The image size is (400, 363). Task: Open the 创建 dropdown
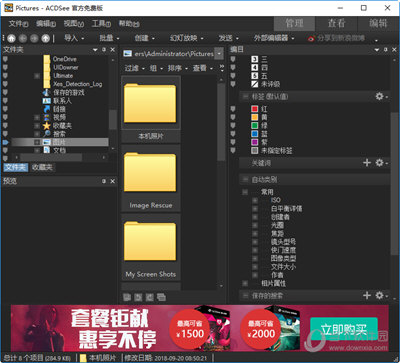(145, 38)
